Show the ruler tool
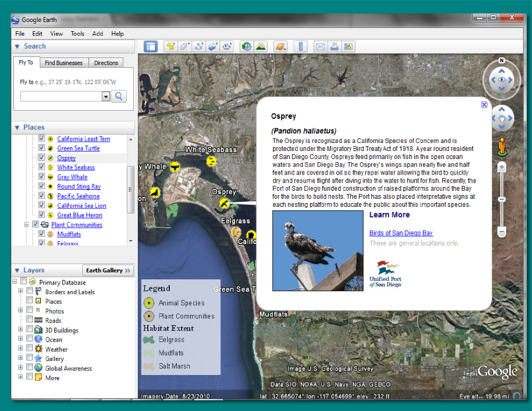This screenshot has height=411, width=532. [300, 46]
